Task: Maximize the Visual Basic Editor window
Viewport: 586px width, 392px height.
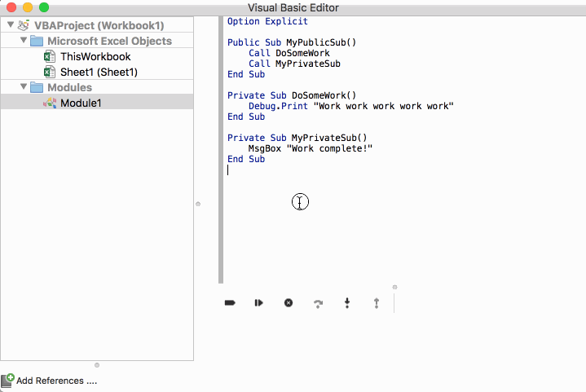Action: pos(44,7)
